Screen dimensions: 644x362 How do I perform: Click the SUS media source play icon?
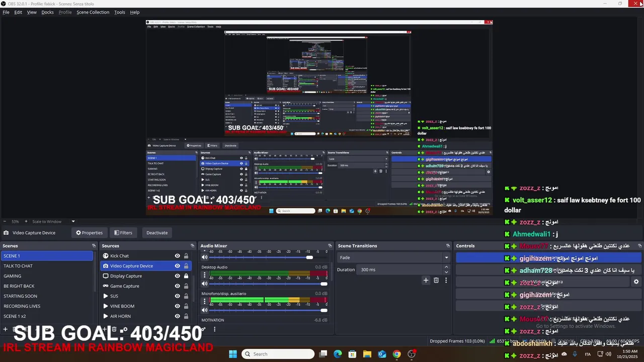coord(106,296)
